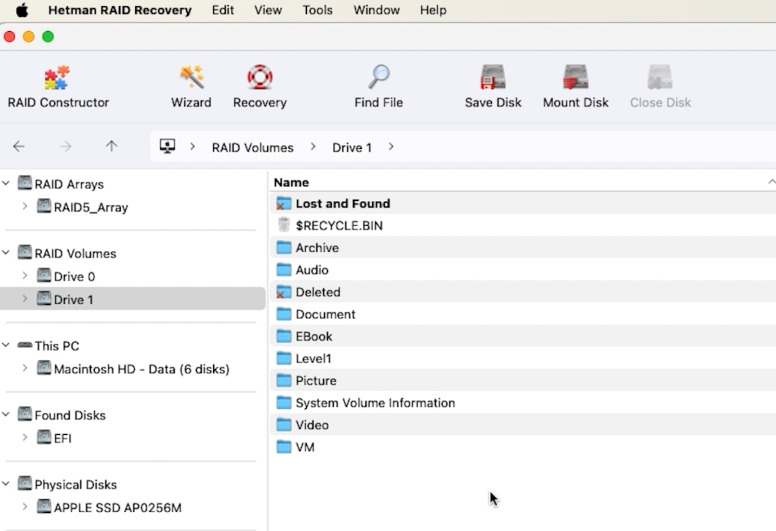Select the "Lost and Found" entry
Screen dimensions: 776x531
(x=342, y=203)
